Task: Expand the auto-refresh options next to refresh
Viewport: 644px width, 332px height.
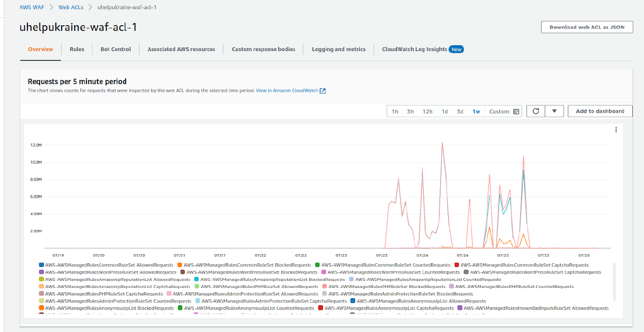Action: (554, 111)
